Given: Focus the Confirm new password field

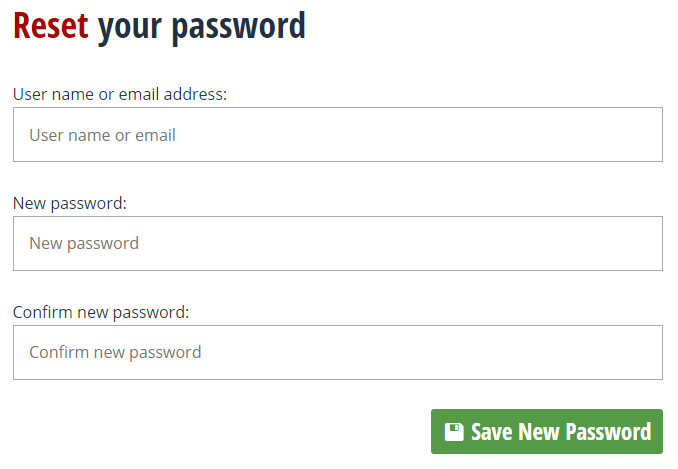Looking at the screenshot, I should click(x=337, y=352).
